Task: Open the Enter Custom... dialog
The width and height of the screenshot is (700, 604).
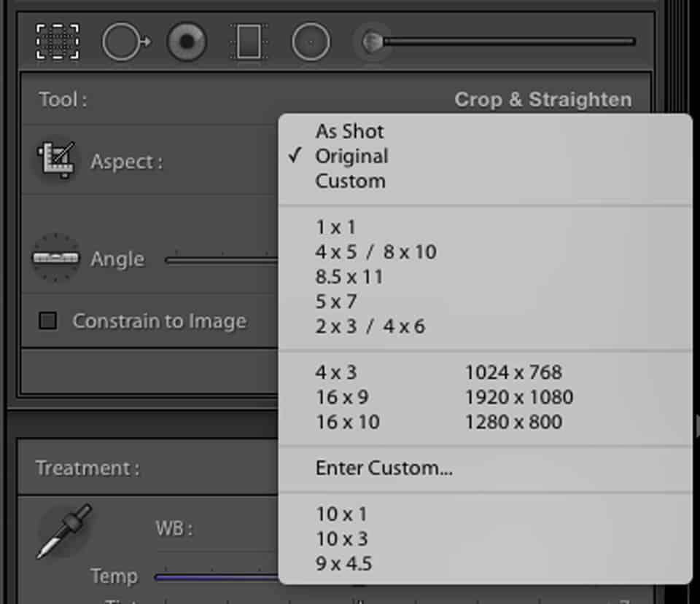Action: (486, 468)
